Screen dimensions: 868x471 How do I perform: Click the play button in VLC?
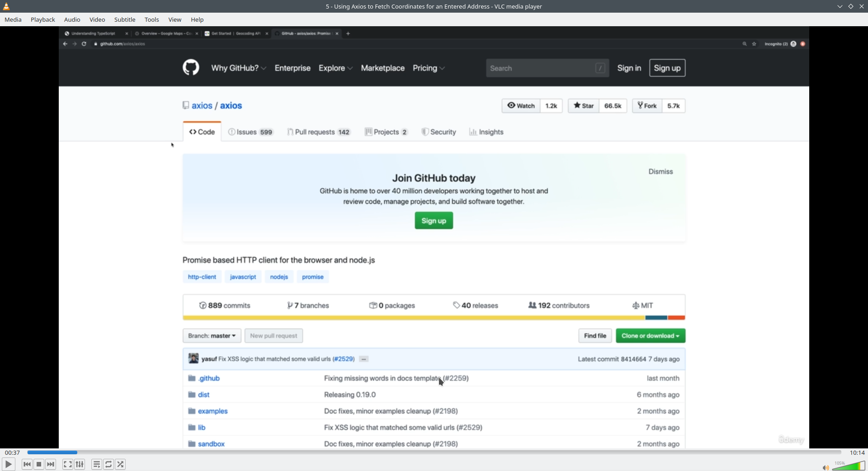(x=8, y=464)
